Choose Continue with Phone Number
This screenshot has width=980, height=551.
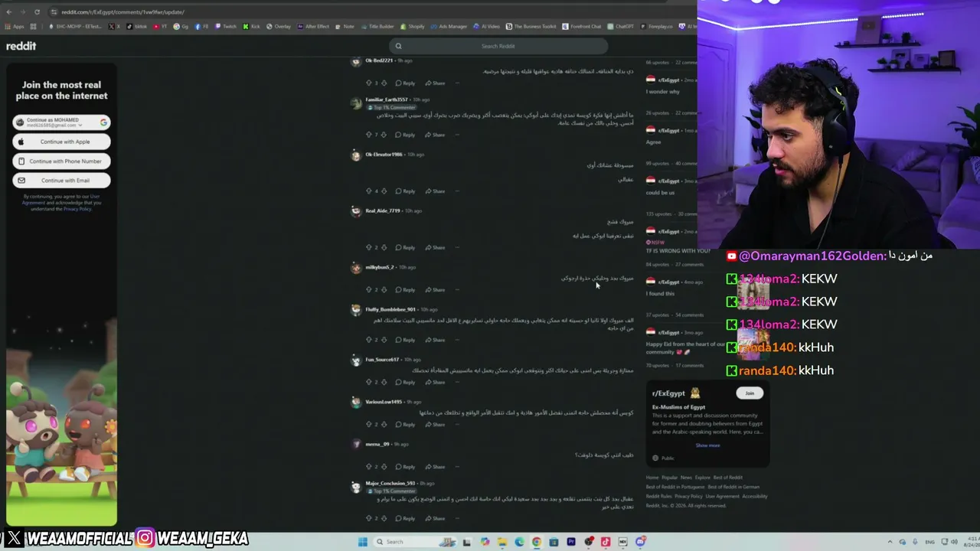(61, 161)
